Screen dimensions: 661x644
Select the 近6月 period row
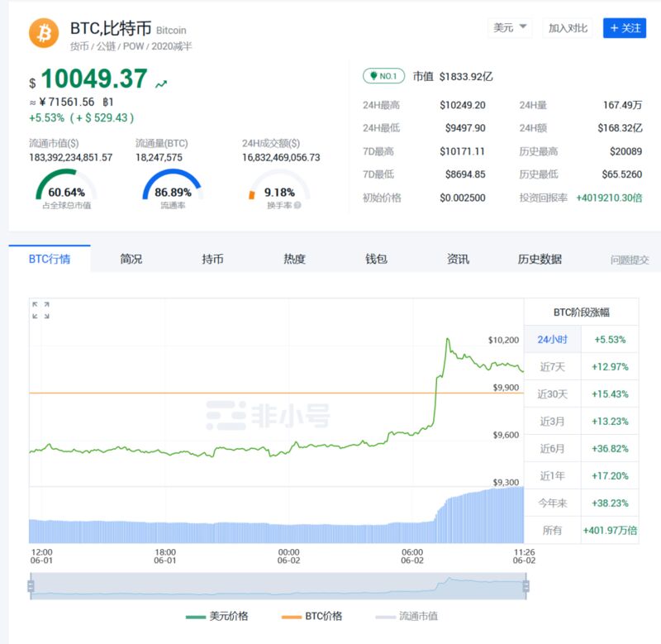[x=582, y=448]
